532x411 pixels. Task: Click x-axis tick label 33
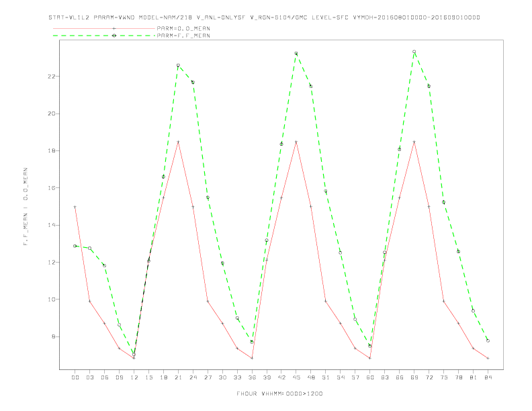(237, 377)
